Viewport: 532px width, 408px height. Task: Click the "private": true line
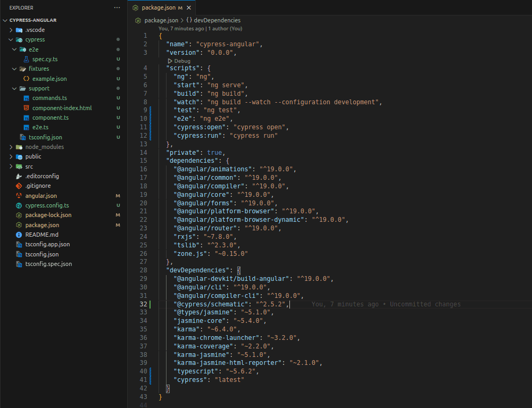(x=195, y=153)
